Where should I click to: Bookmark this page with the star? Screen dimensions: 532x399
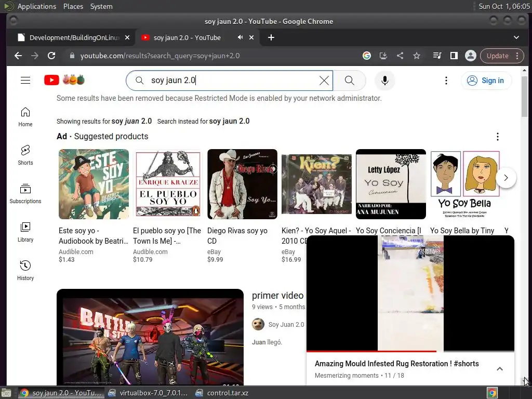(x=417, y=56)
